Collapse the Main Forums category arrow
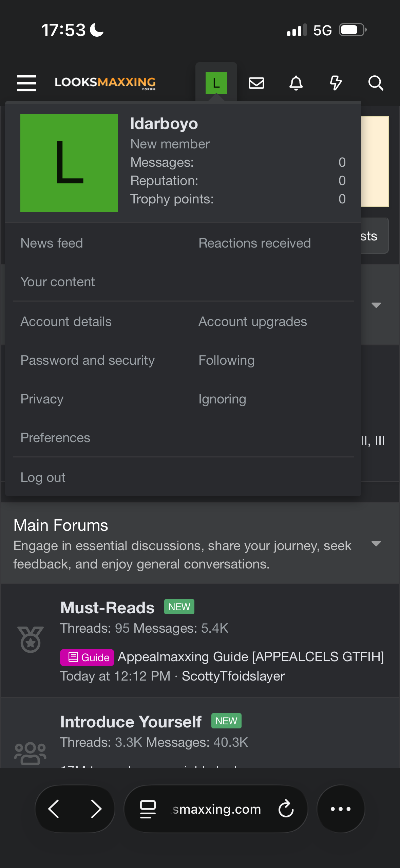The height and width of the screenshot is (868, 400). [x=376, y=543]
